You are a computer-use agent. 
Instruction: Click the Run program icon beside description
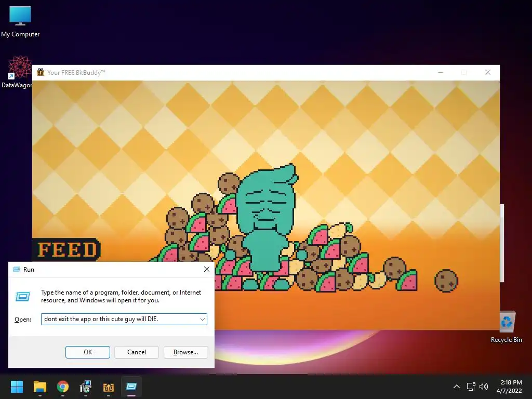point(23,297)
